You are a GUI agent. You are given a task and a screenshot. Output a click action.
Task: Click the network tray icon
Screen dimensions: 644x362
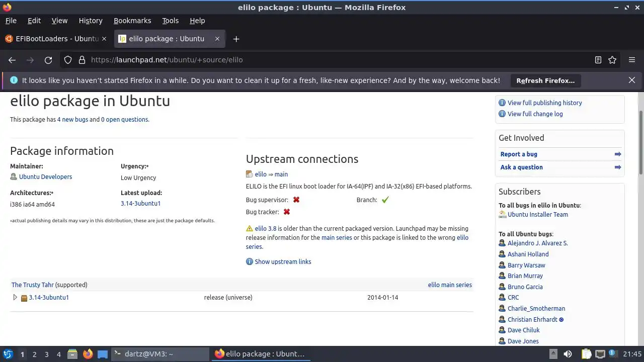pos(600,354)
